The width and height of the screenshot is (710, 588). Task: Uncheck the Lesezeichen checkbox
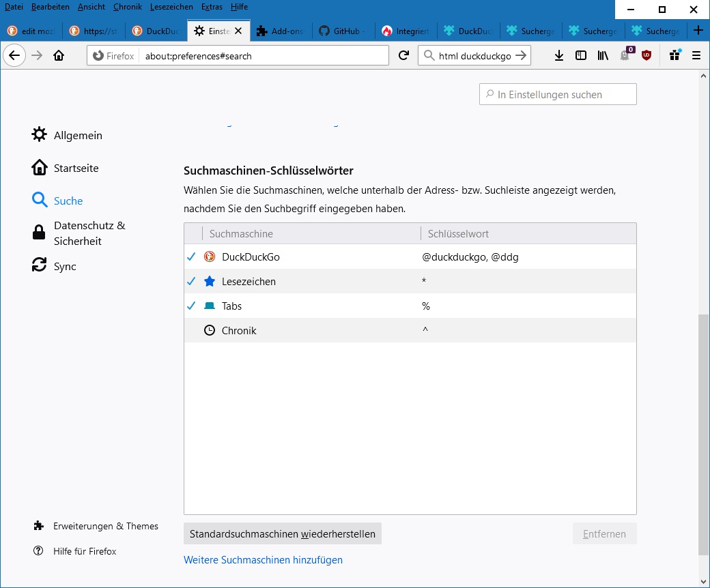191,282
